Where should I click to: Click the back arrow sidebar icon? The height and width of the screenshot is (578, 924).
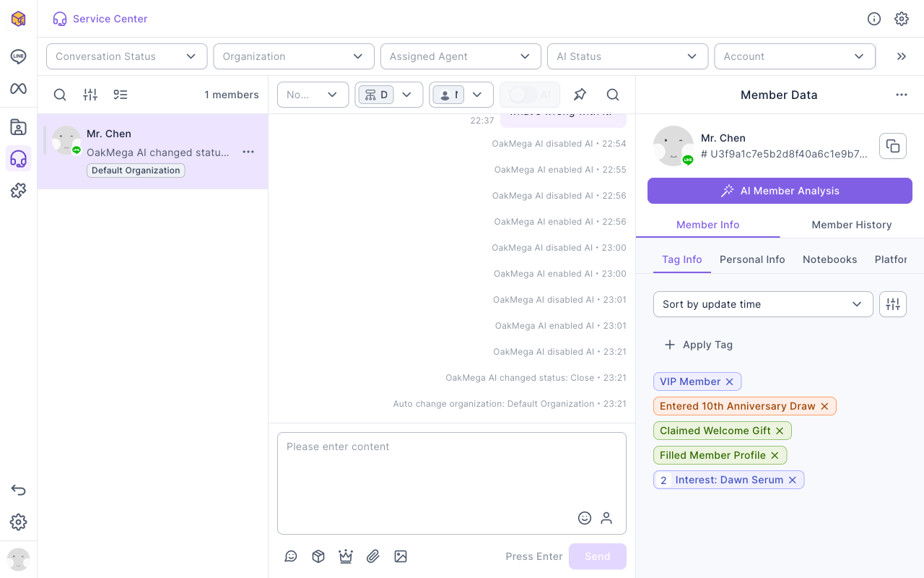19,491
